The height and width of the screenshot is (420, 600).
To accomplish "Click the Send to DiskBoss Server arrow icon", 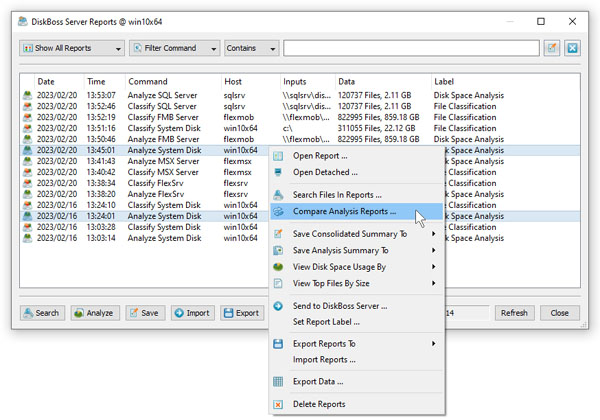I will pos(278,306).
